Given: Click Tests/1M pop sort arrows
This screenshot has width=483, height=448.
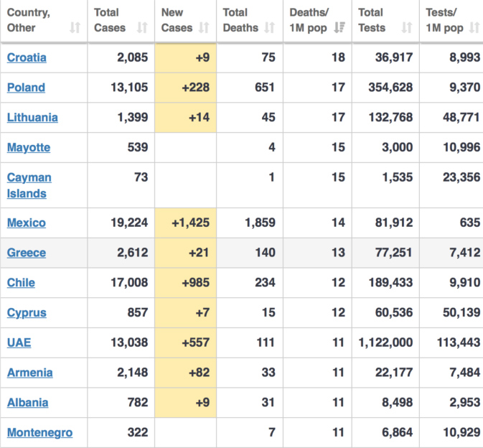Looking at the screenshot, I should [474, 28].
